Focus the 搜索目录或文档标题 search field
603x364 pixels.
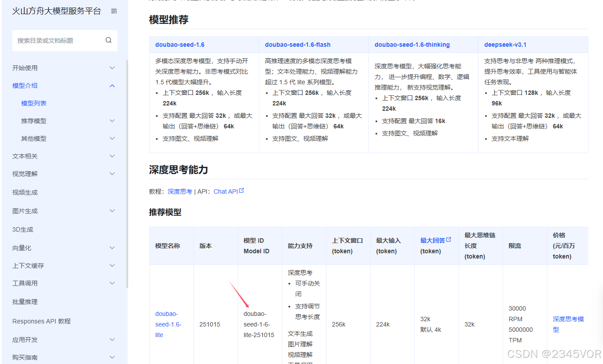click(x=65, y=41)
